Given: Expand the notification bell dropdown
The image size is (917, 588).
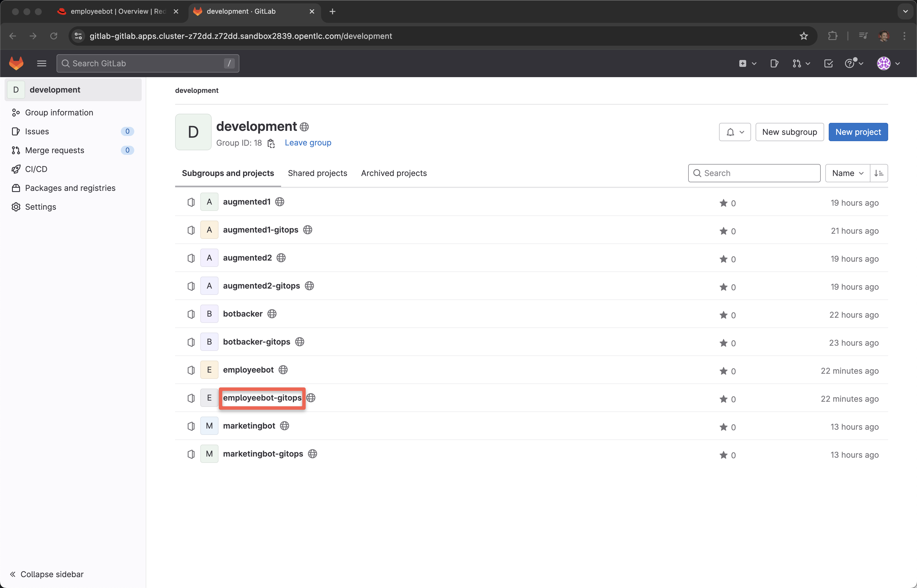Looking at the screenshot, I should tap(734, 132).
